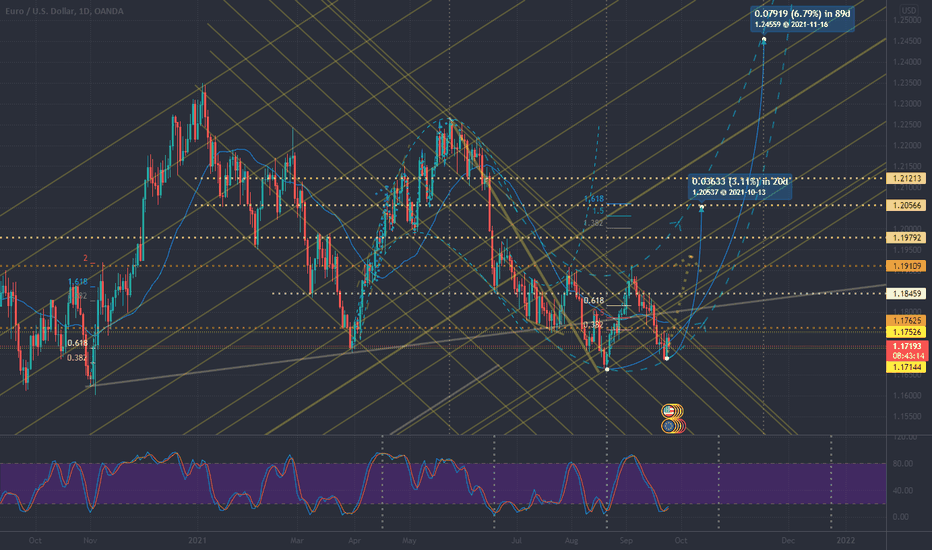Click the Oct label near chart's right side
The image size is (932, 550).
click(681, 540)
